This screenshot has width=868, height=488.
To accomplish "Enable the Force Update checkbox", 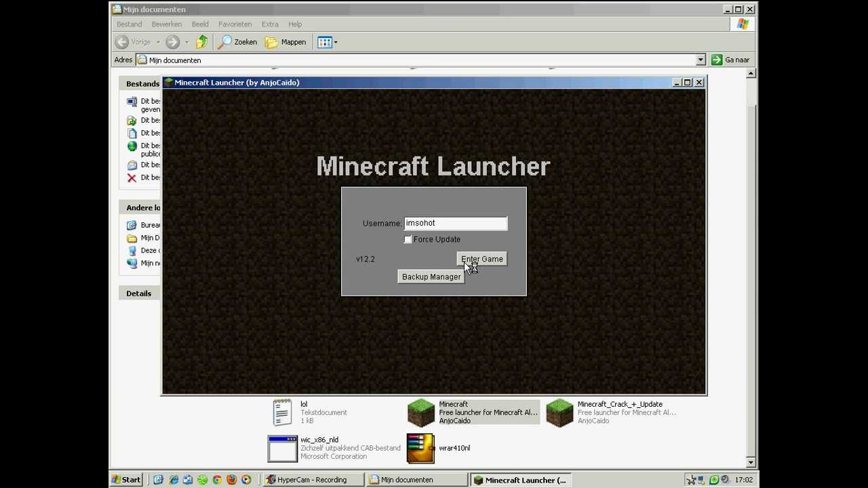I will (408, 239).
